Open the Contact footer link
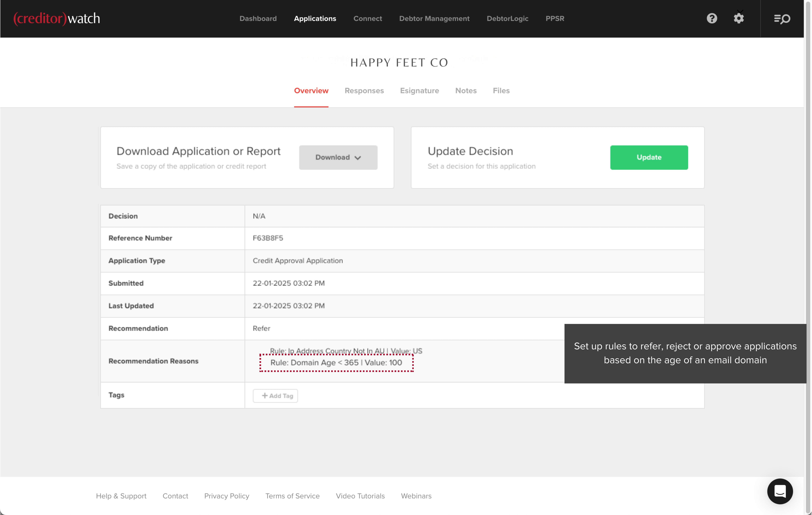The width and height of the screenshot is (812, 515). pos(175,496)
